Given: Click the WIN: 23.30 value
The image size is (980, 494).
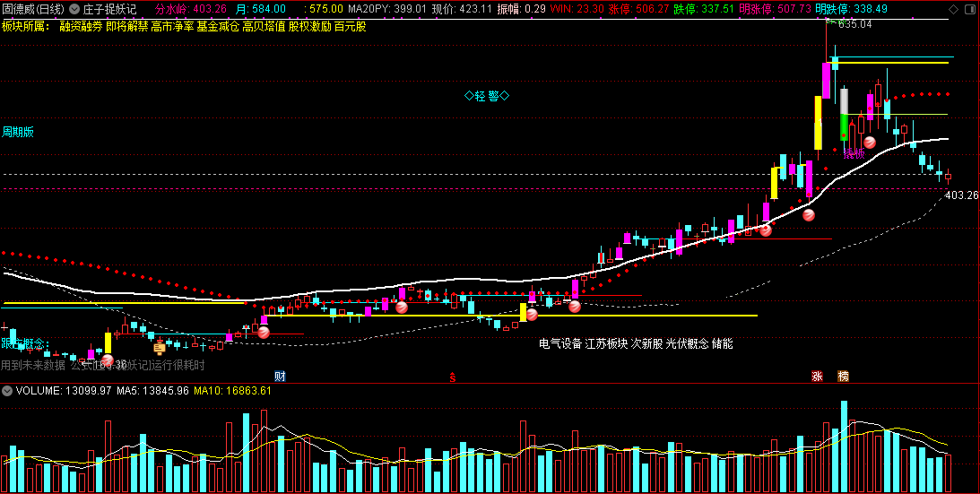Looking at the screenshot, I should (577, 9).
